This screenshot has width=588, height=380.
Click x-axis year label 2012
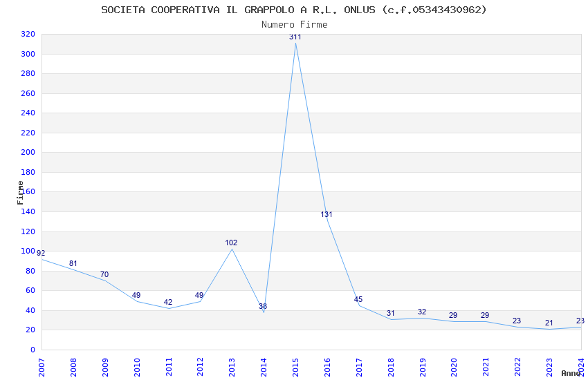200,368
